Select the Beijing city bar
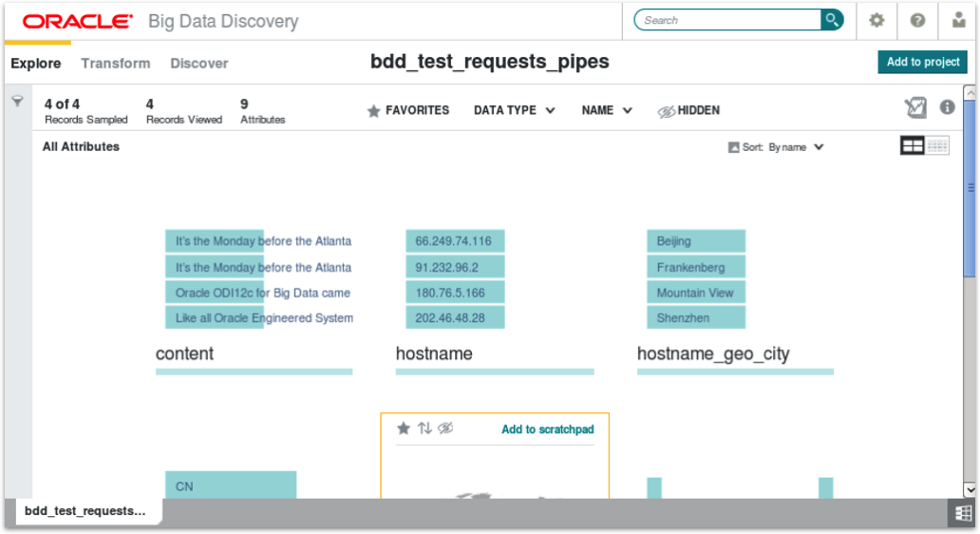This screenshot has height=534, width=980. point(696,240)
